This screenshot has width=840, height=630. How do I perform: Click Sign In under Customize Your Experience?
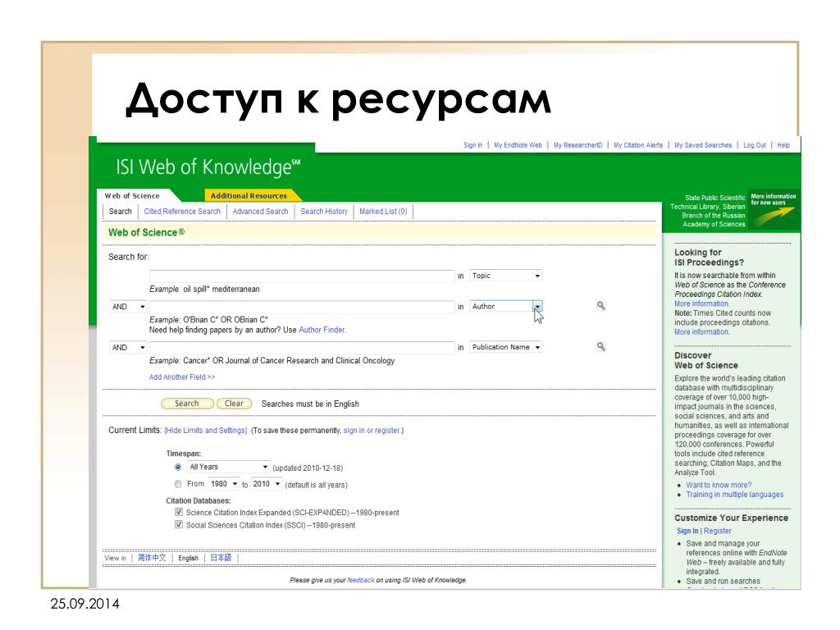tap(688, 531)
